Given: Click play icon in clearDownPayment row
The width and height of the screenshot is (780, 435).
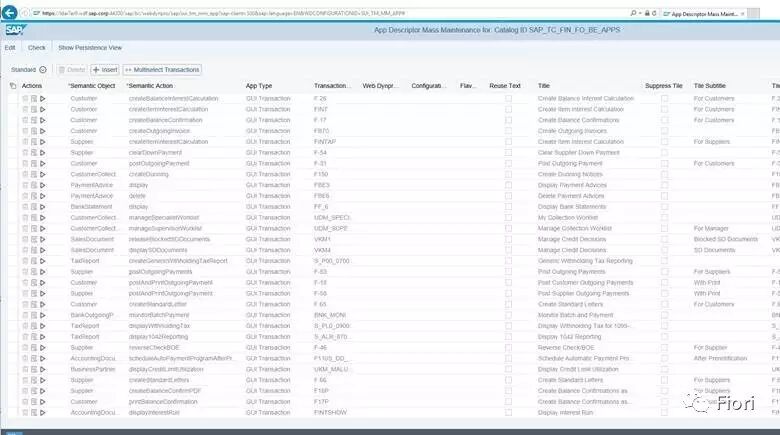Looking at the screenshot, I should [x=43, y=153].
